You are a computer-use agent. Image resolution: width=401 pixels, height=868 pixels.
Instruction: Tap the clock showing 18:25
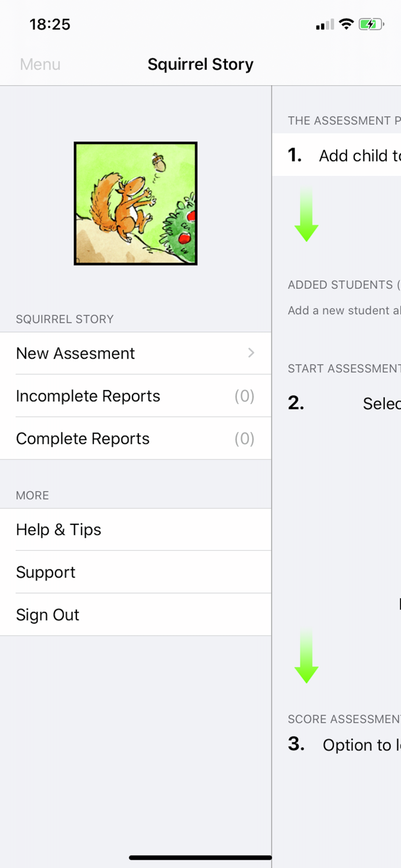50,24
